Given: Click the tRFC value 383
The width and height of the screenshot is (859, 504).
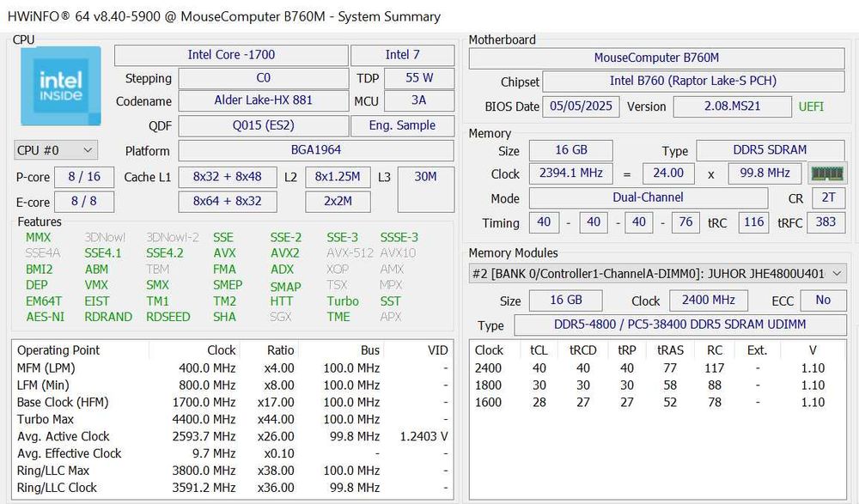Looking at the screenshot, I should [825, 222].
